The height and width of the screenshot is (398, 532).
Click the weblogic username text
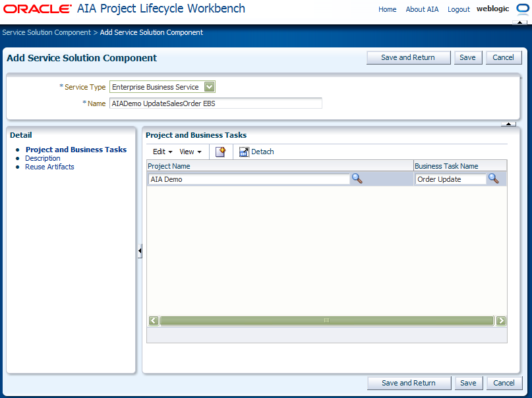(492, 9)
